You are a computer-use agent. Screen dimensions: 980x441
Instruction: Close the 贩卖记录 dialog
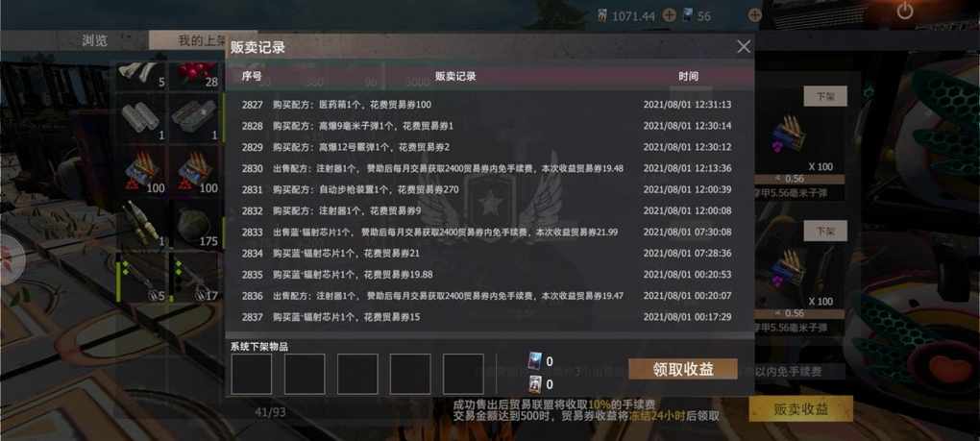[x=744, y=46]
